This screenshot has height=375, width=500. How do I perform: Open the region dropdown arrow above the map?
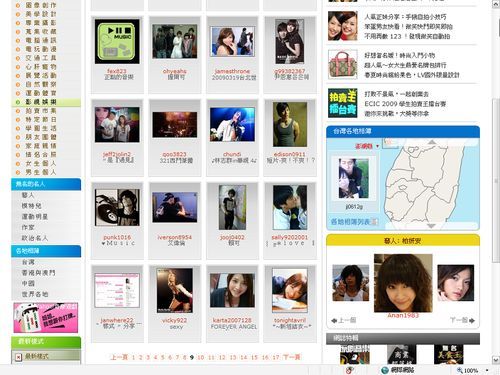[377, 146]
